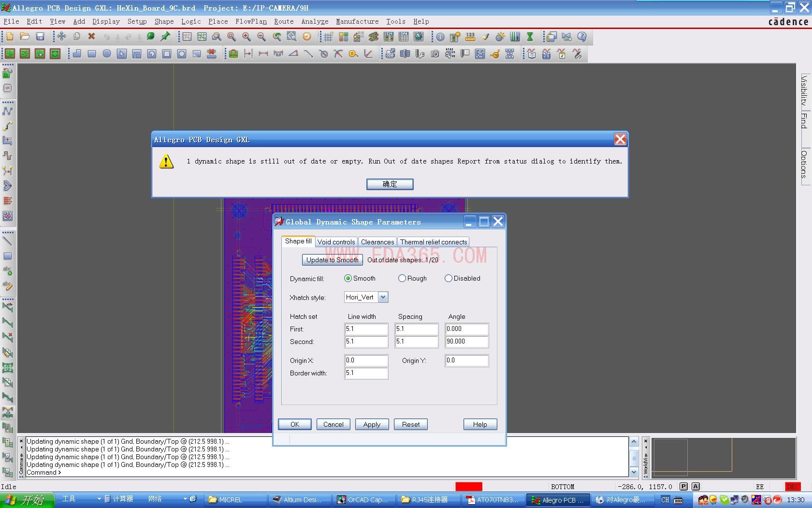Open the Analyze menu

pyautogui.click(x=315, y=21)
